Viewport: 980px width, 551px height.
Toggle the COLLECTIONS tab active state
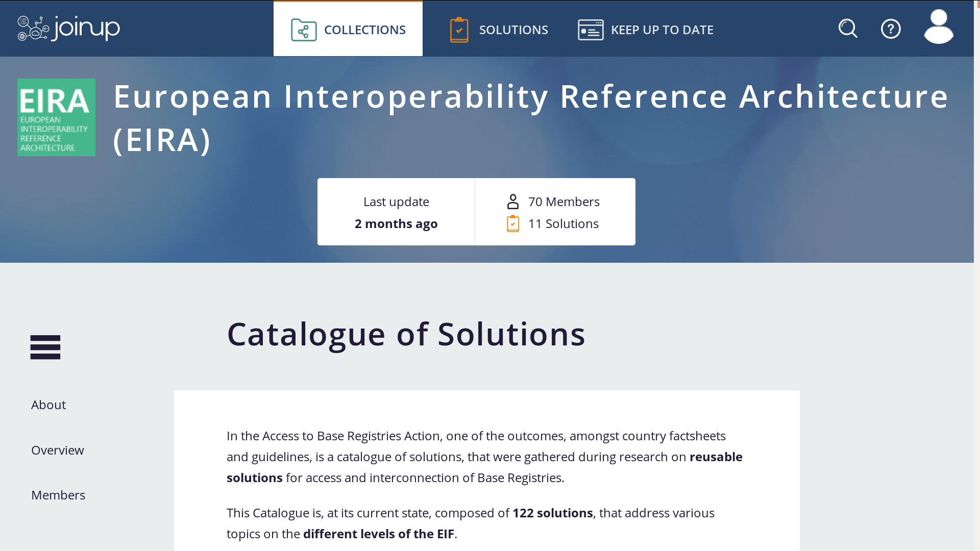(x=348, y=30)
